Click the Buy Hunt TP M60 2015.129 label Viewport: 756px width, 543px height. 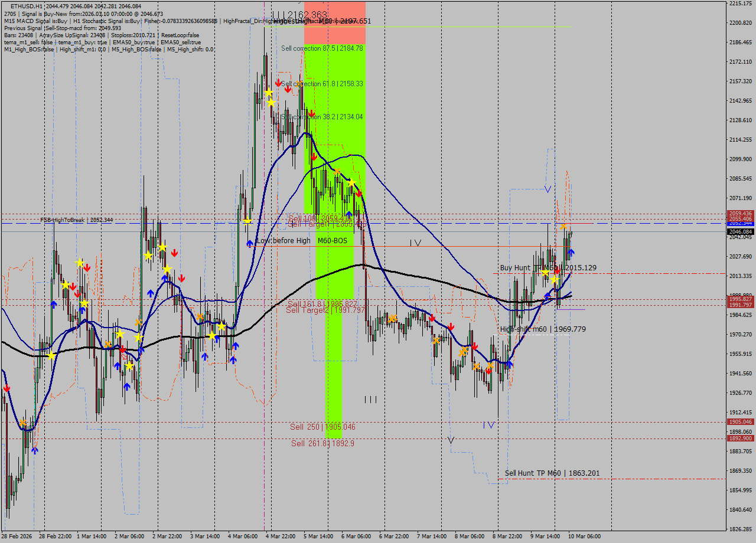tap(548, 268)
